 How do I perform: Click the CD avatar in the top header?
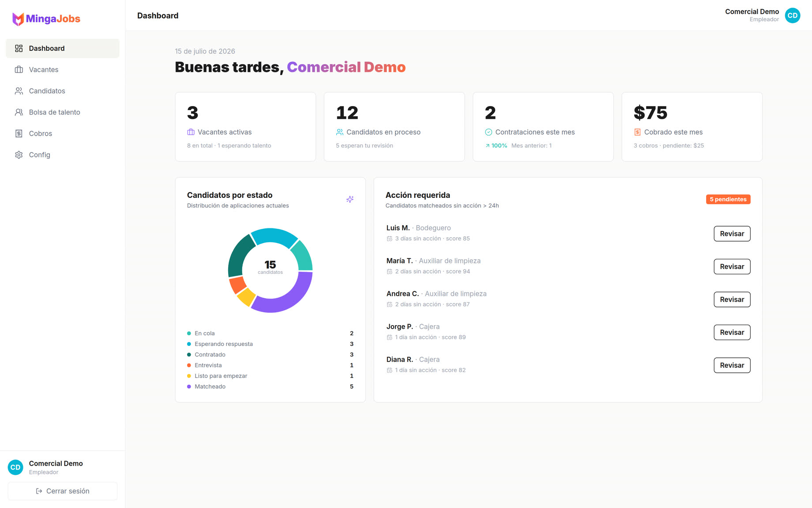[793, 15]
